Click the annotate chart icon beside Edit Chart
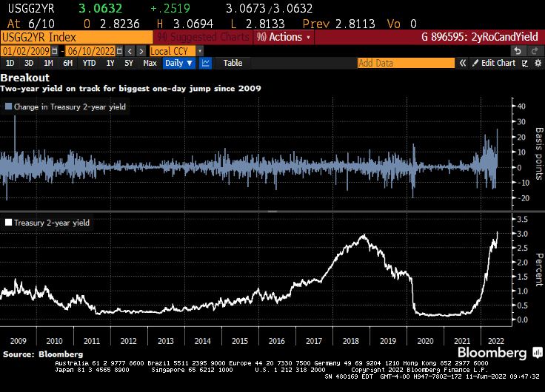 [525, 64]
